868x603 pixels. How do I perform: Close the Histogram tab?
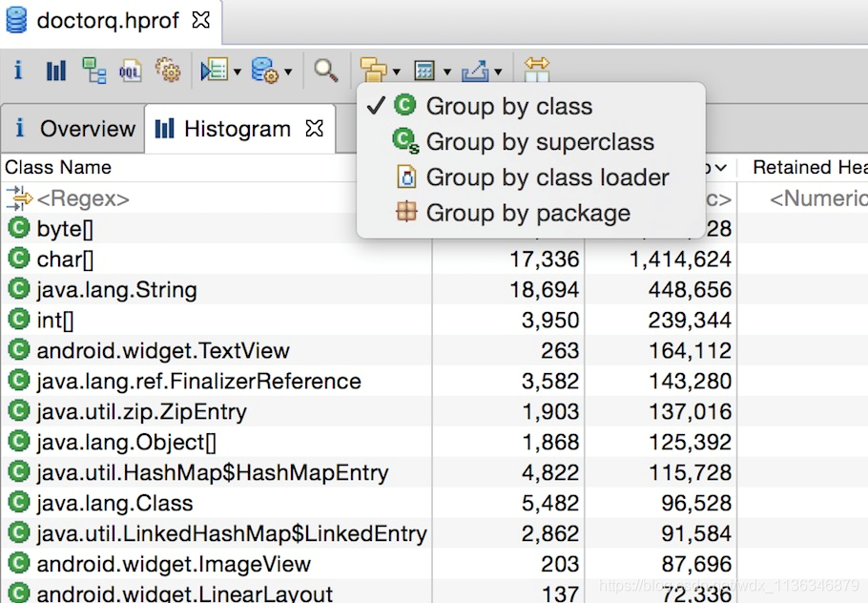pos(314,128)
